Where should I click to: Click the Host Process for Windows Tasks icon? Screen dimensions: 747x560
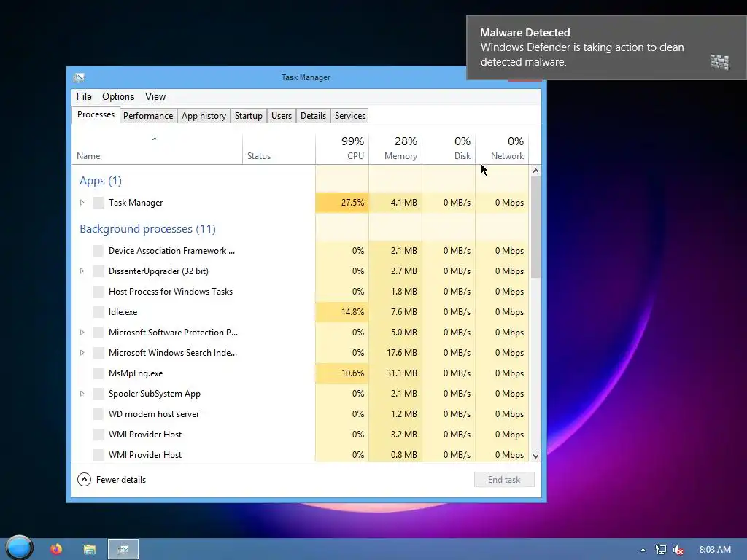coord(98,292)
